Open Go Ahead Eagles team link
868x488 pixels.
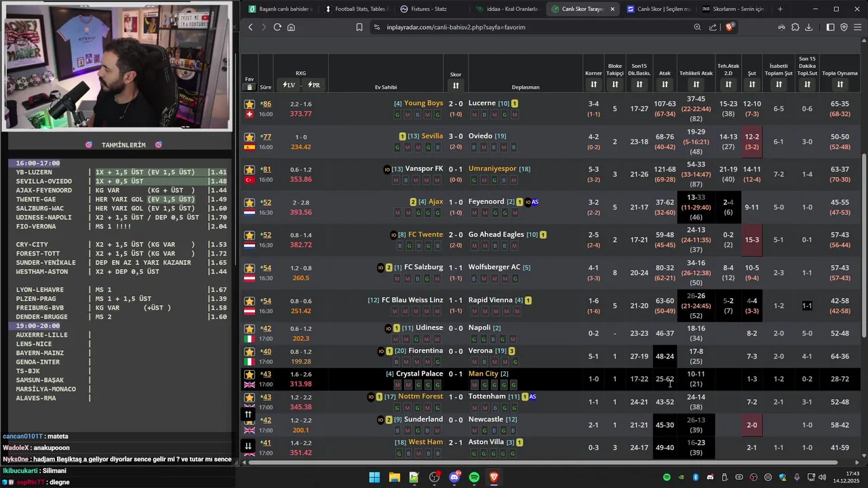coord(496,235)
